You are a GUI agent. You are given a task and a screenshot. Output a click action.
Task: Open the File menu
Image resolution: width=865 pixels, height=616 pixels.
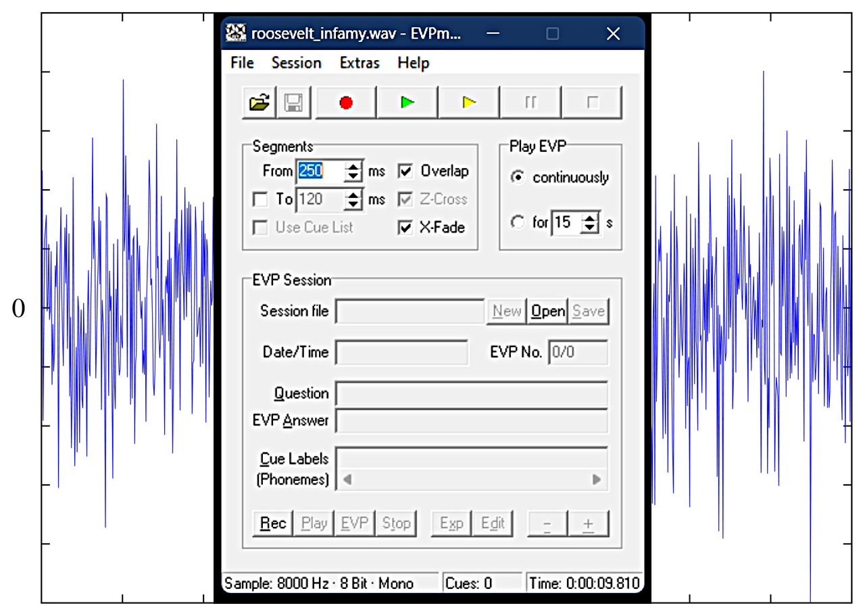[242, 63]
